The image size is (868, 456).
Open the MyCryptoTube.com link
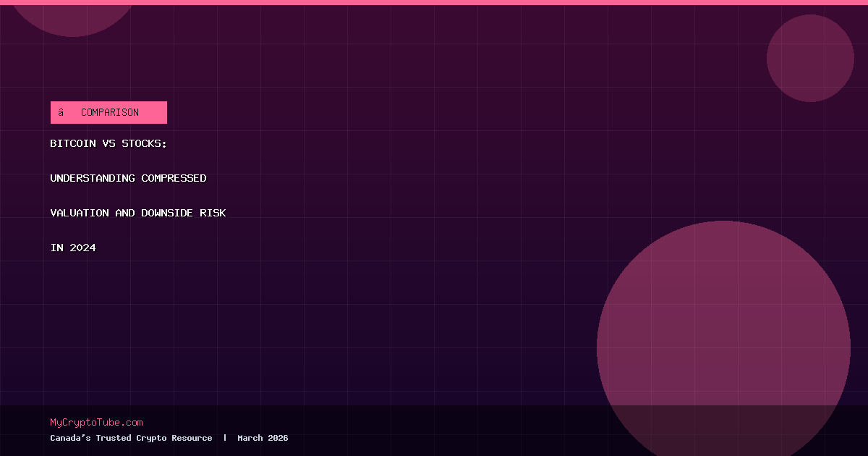click(x=96, y=423)
